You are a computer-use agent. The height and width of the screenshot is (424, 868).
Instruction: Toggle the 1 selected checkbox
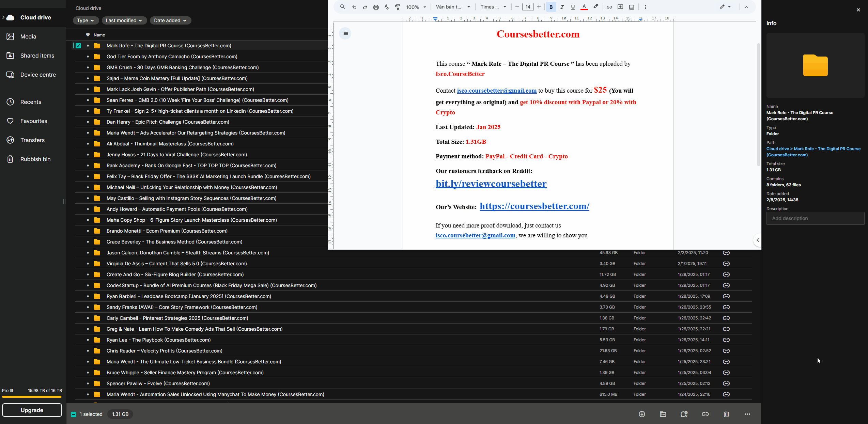point(74,414)
